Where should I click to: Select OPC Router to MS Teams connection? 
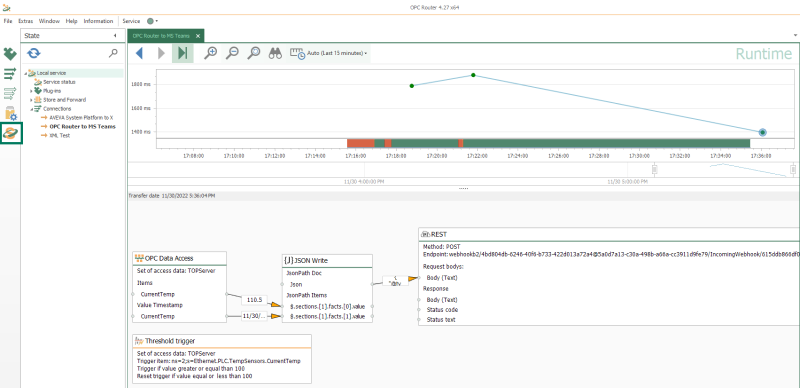(82, 127)
